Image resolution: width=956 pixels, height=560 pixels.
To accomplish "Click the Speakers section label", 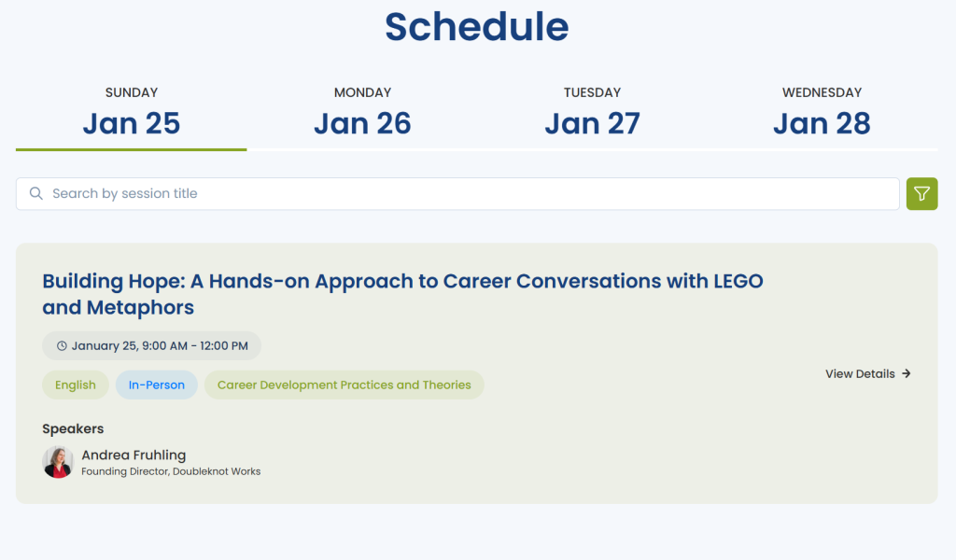I will pos(73,429).
